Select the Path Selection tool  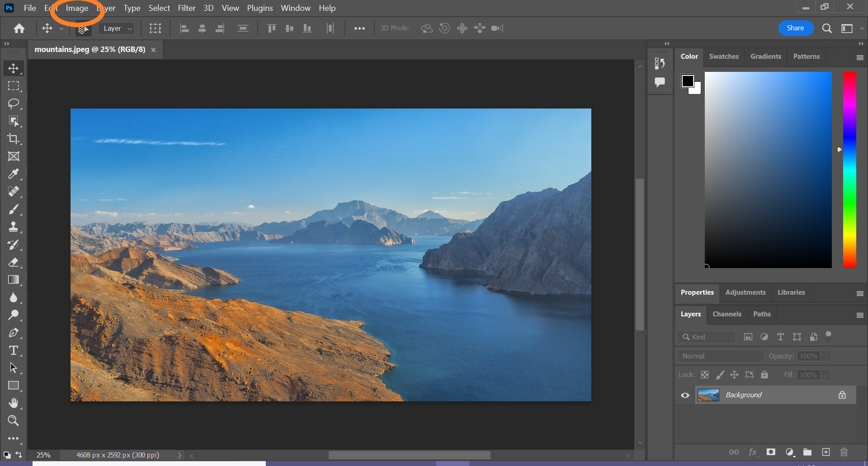point(14,368)
